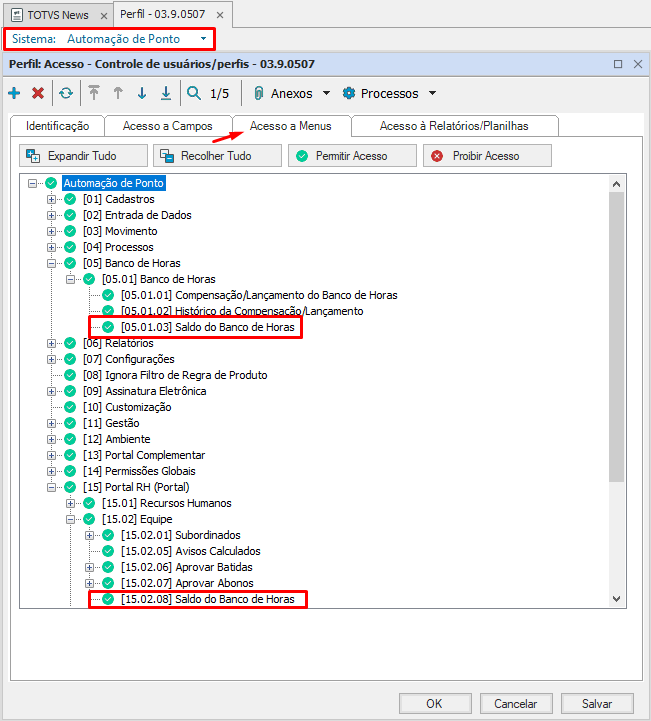Open the Acesso à Relatórios/Planilhas tab

[454, 126]
